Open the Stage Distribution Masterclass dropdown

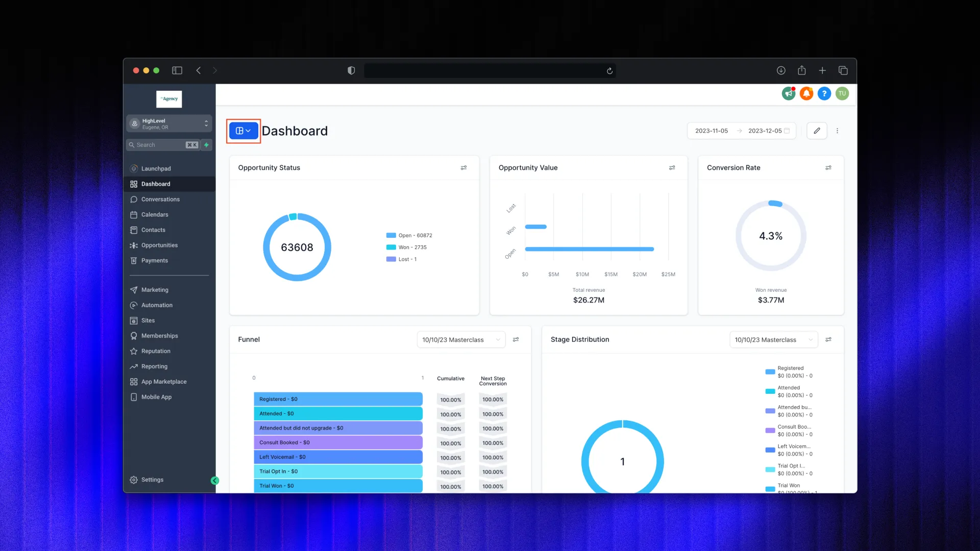click(x=772, y=339)
